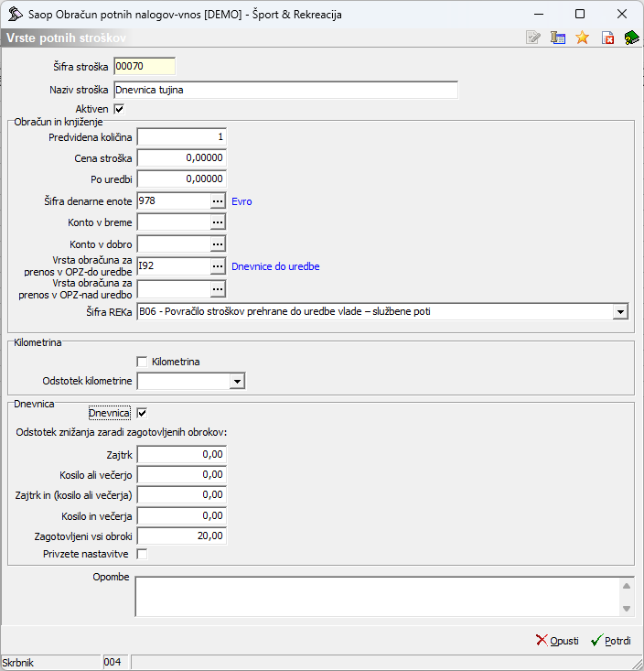Click the Zajtrk in (kosilo ali večerja) field

182,494
